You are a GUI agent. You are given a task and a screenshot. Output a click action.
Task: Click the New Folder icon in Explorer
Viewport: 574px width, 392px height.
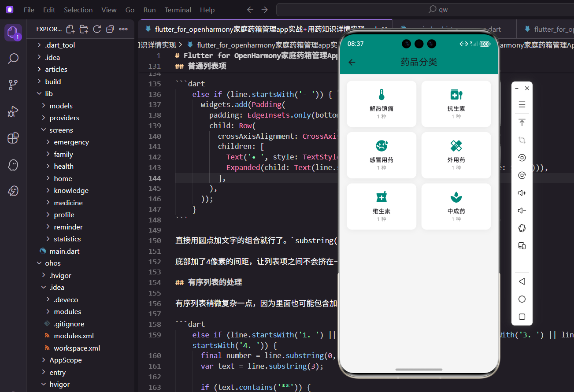[84, 29]
